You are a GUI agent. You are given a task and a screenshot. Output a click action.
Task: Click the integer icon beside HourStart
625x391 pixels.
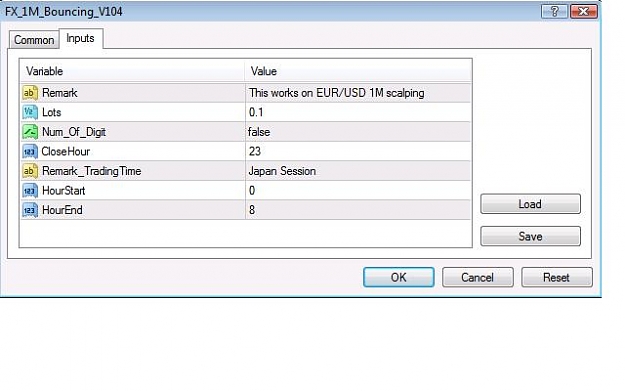tap(30, 191)
